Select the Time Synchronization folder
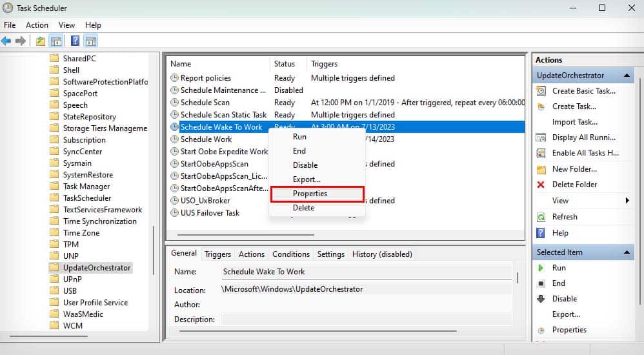Screen dimensions: 644x355 point(100,221)
